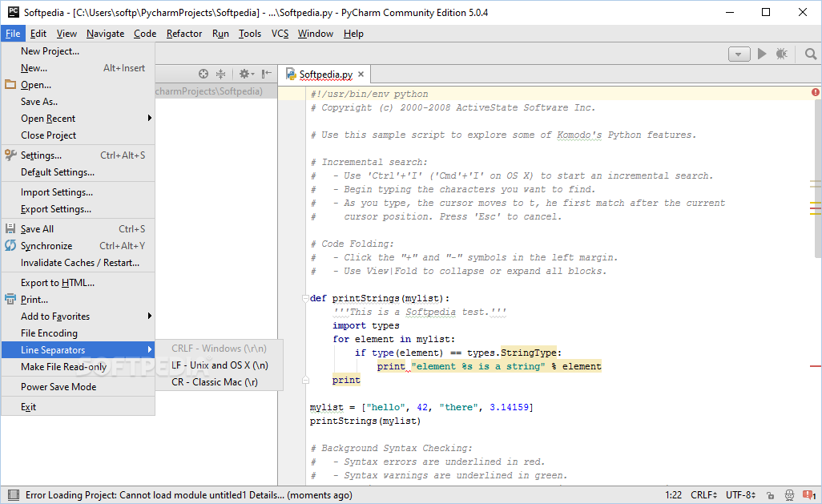Expand the Add to Favorites submenu
The height and width of the screenshot is (504, 822).
[78, 317]
